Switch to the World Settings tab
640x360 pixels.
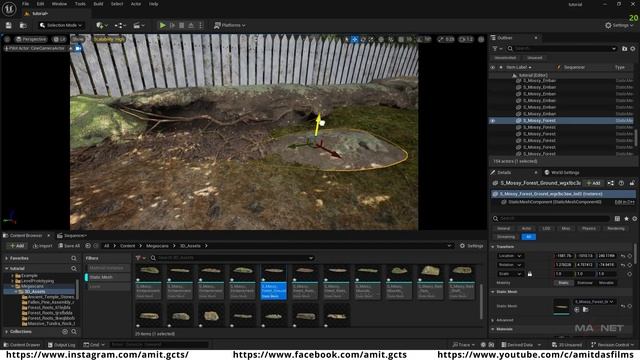562,173
